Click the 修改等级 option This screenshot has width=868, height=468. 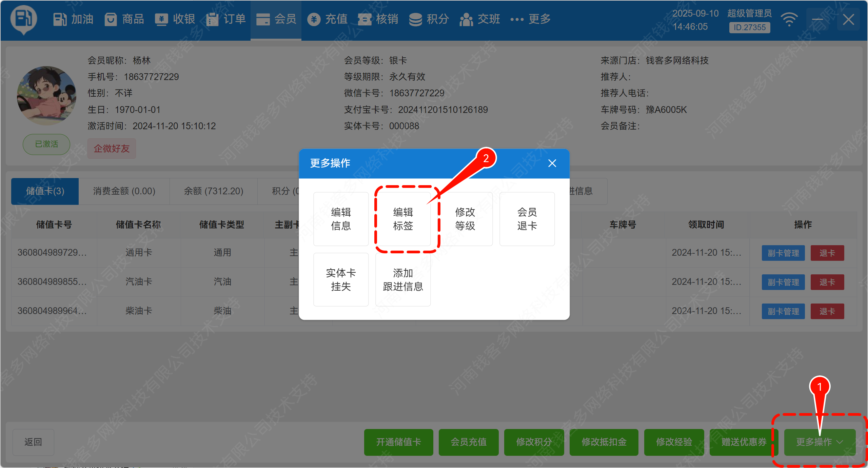[x=465, y=219]
